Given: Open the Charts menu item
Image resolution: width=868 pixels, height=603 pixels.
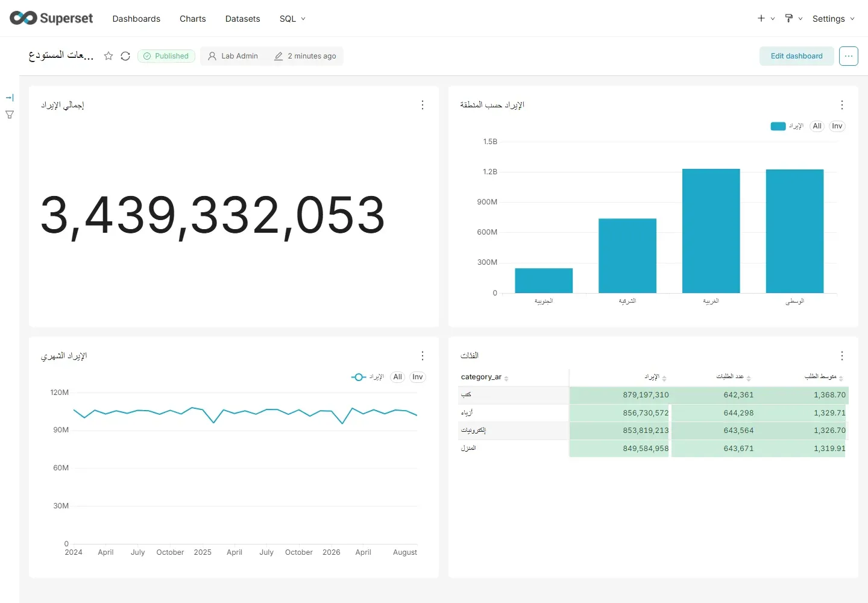Looking at the screenshot, I should (193, 19).
